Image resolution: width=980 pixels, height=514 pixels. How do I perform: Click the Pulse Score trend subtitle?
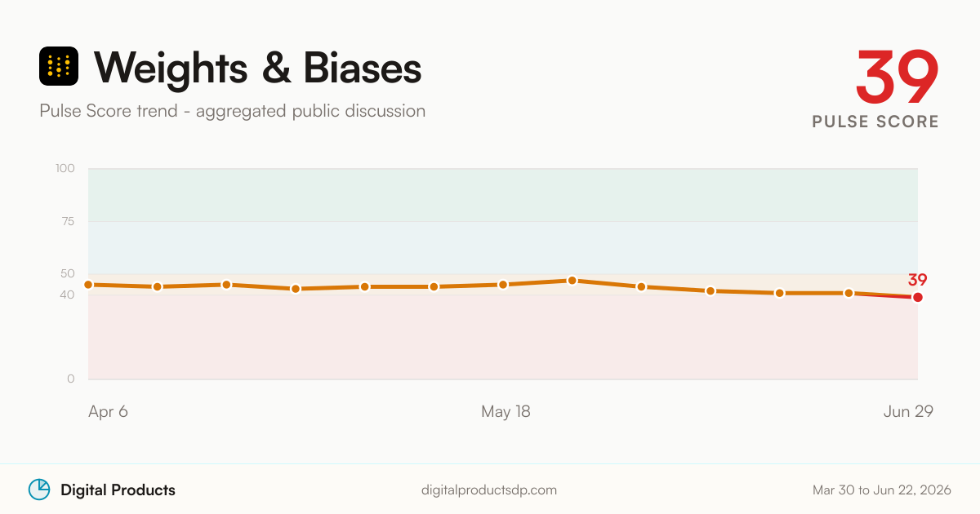point(232,111)
